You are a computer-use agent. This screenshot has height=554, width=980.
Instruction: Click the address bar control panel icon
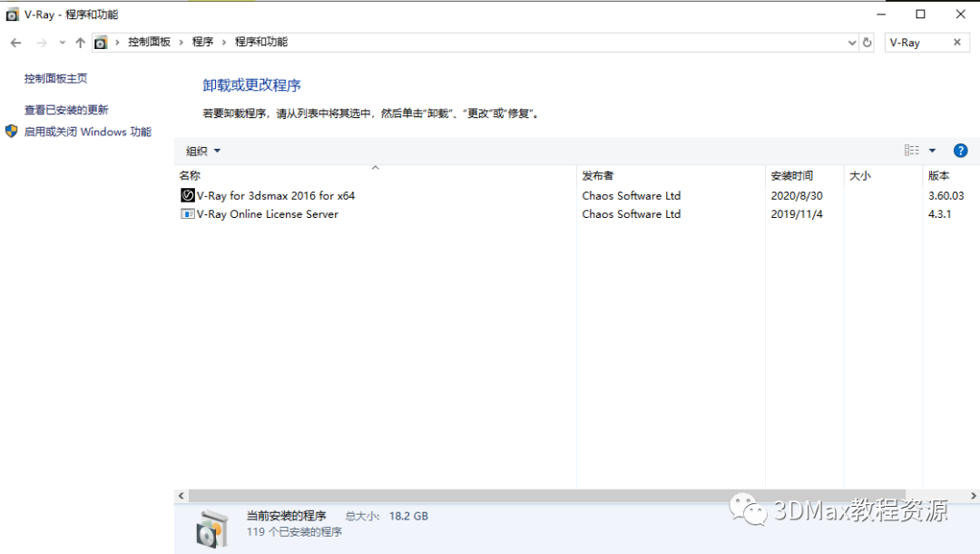click(101, 43)
